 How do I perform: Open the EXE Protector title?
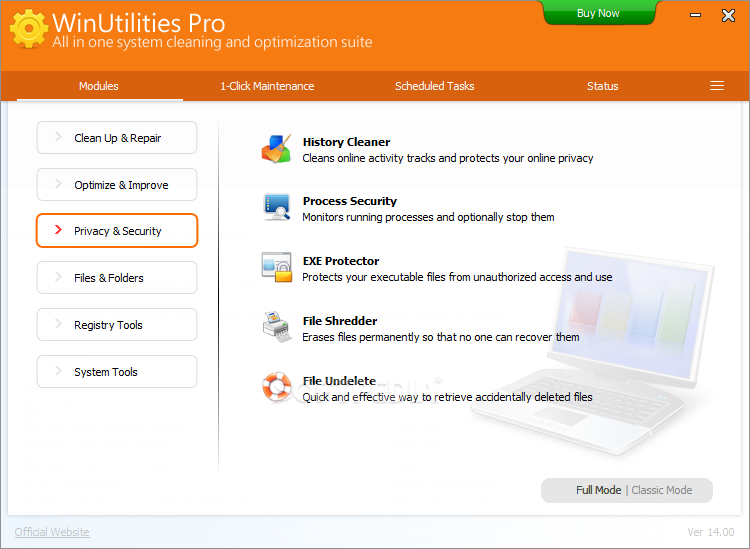coord(341,261)
